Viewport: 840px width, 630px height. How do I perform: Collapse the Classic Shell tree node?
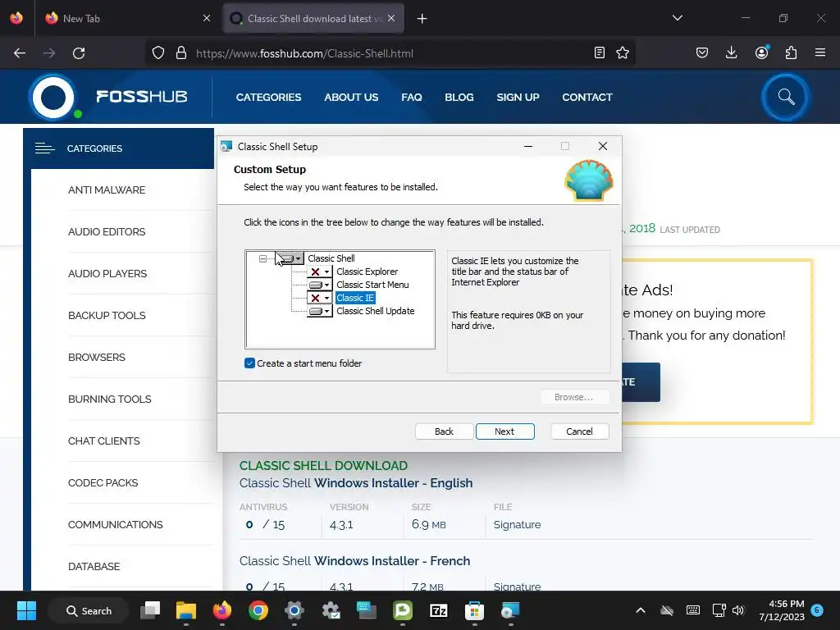coord(262,258)
